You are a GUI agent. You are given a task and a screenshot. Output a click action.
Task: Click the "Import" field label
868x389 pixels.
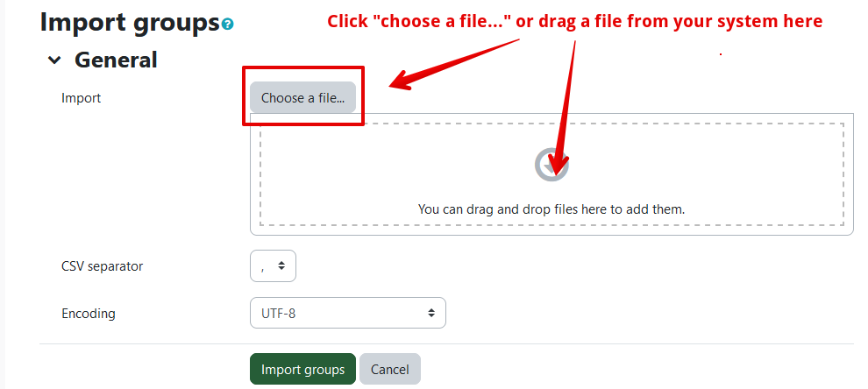(81, 98)
